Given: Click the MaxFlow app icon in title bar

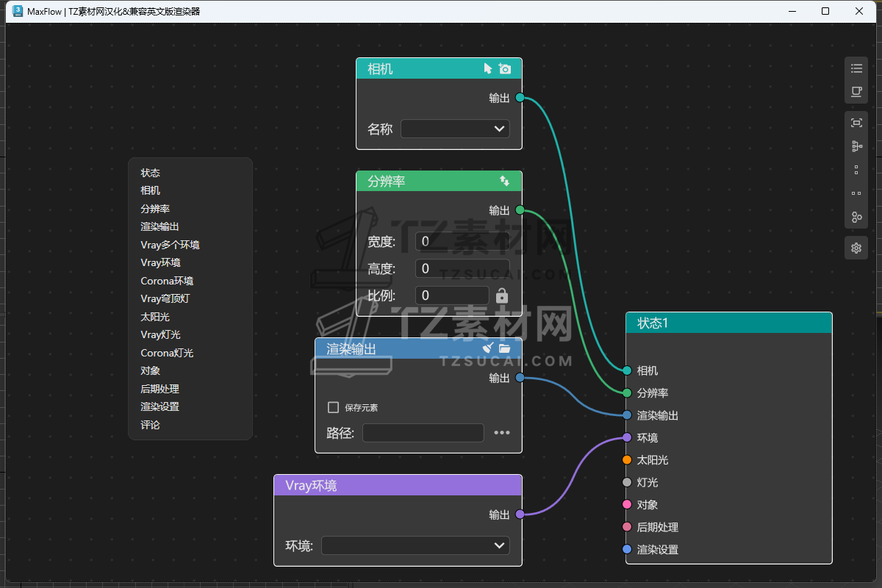Looking at the screenshot, I should coord(18,11).
